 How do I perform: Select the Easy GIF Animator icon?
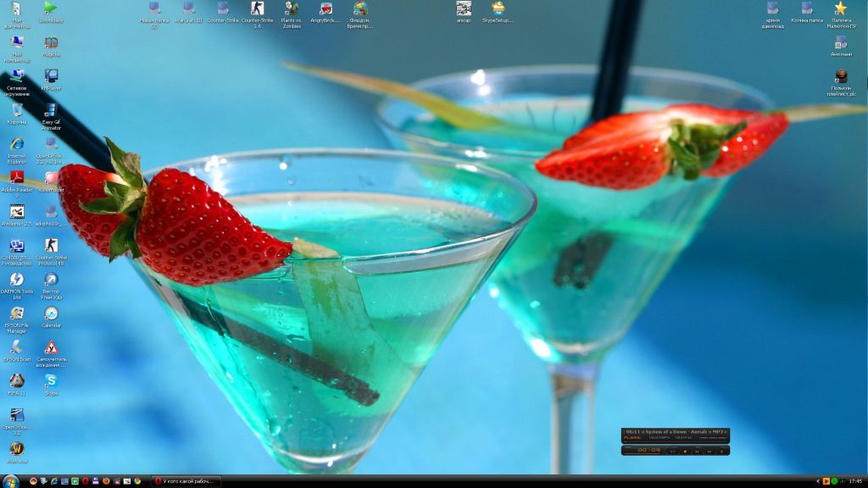(x=51, y=111)
